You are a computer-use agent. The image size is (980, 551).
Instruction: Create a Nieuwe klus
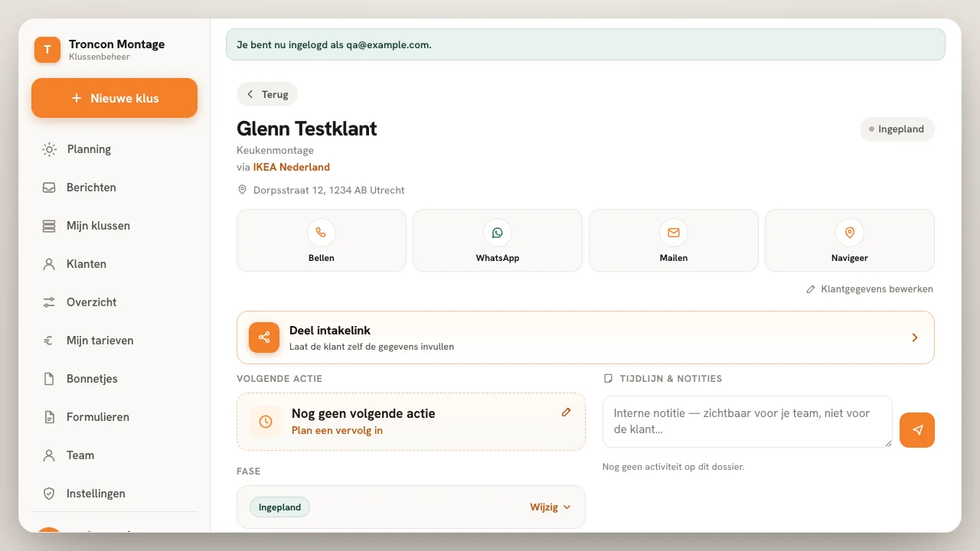coord(115,98)
